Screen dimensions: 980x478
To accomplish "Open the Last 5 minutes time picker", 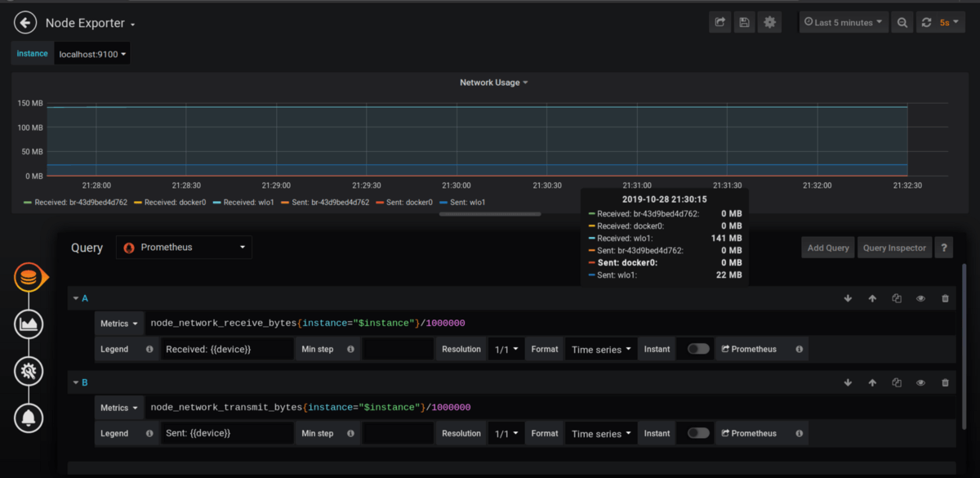I will click(844, 23).
